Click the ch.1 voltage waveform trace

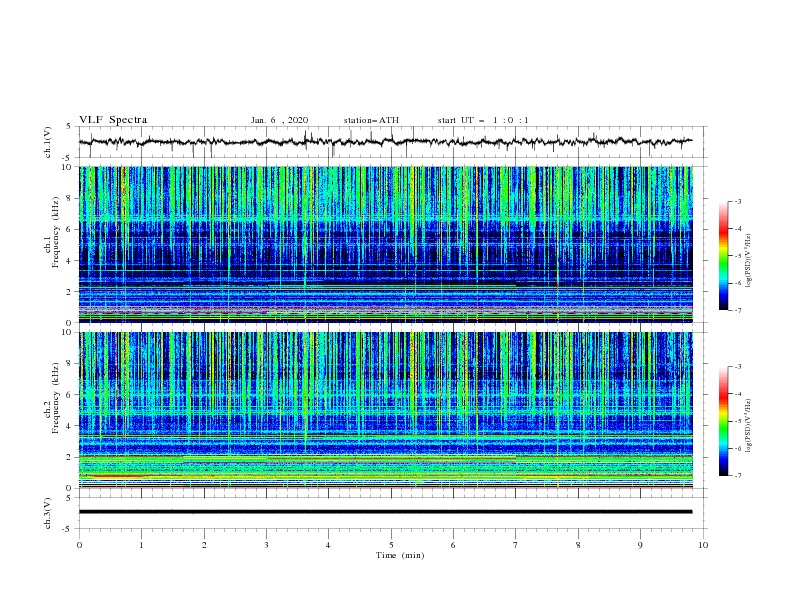click(x=385, y=142)
